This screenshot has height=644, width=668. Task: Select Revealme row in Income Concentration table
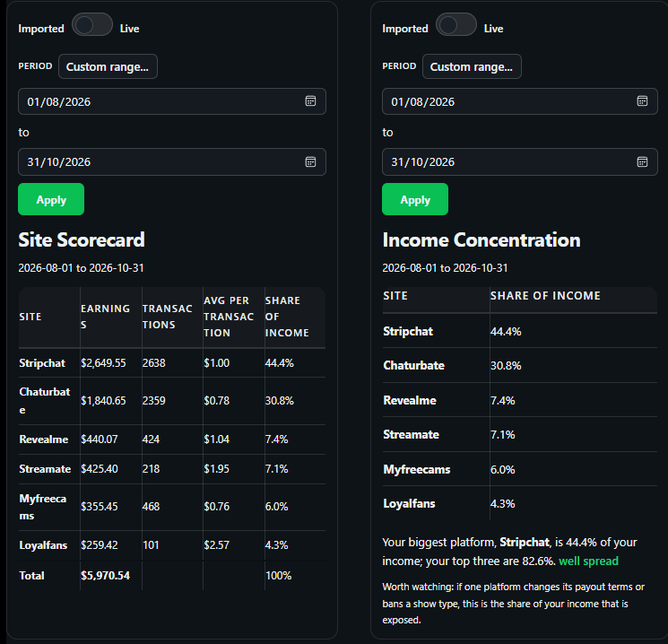click(x=520, y=400)
